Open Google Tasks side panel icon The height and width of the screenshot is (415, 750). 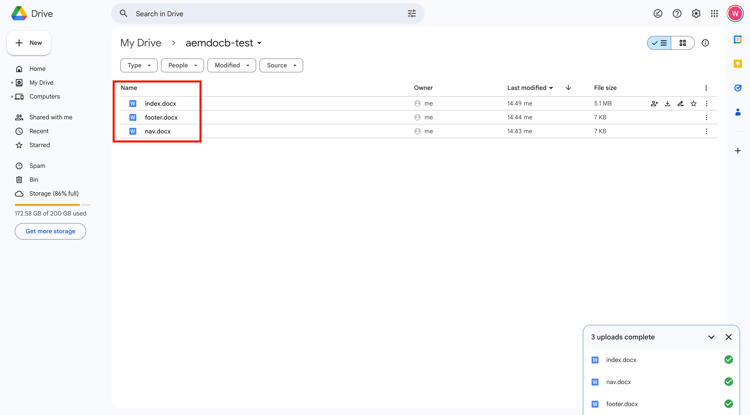tap(738, 88)
